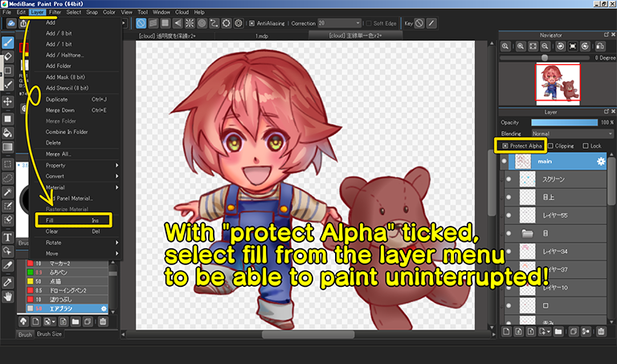Viewport: 617px width, 364px height.
Task: Select the Text tool
Action: point(8,237)
